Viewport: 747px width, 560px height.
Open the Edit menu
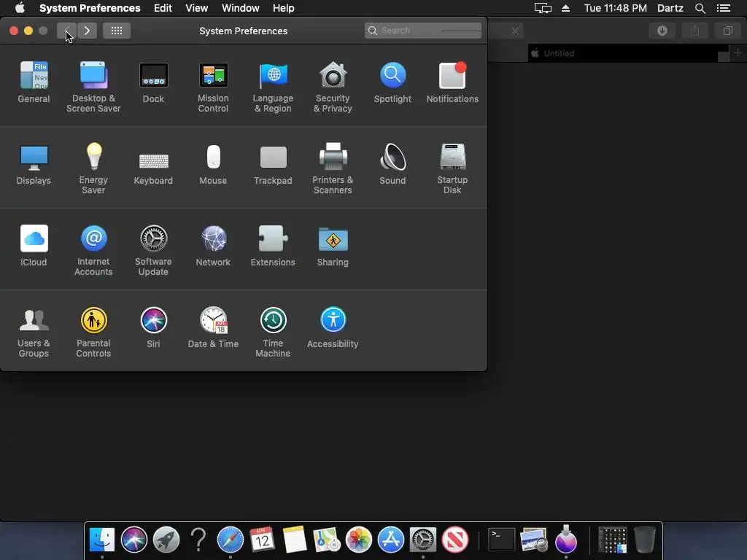[163, 8]
